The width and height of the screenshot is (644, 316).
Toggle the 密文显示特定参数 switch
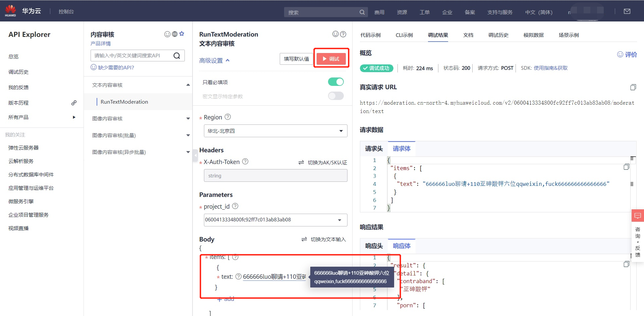pyautogui.click(x=336, y=96)
